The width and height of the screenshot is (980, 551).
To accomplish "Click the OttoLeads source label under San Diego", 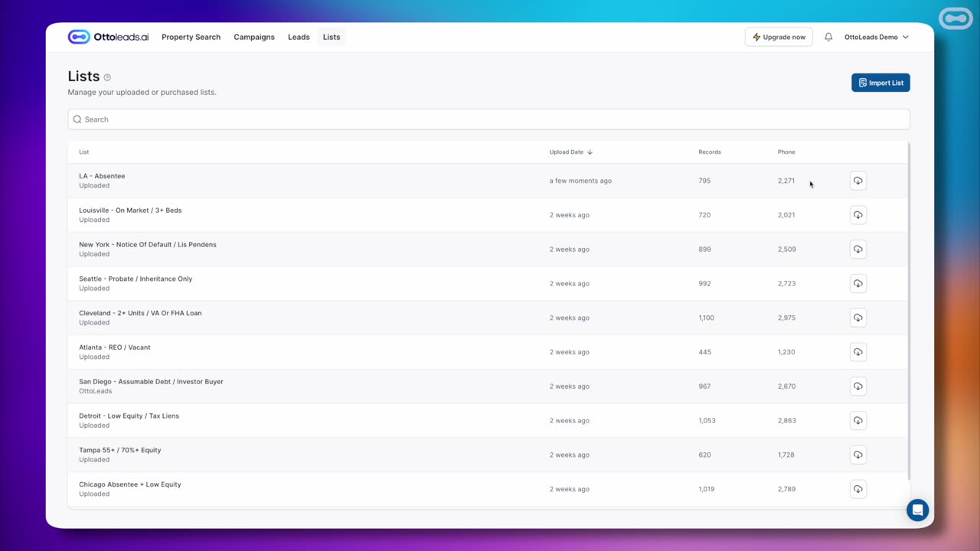I will tap(95, 391).
